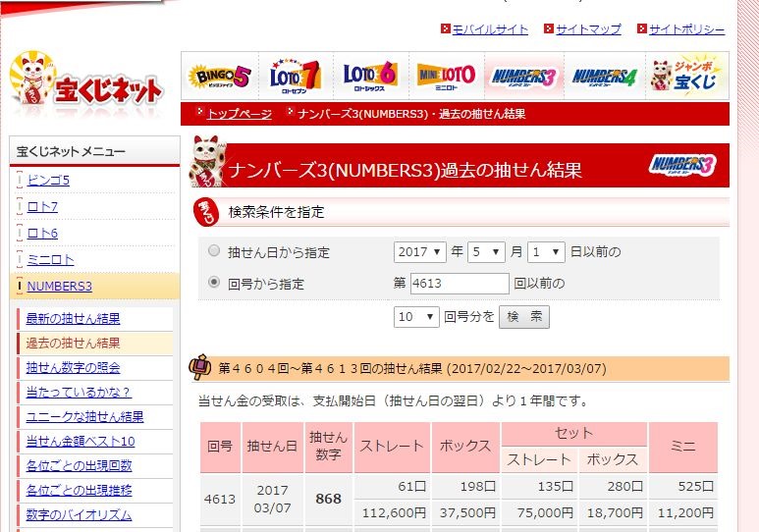Select the 回号から指定 radio button
The image size is (759, 532).
(x=214, y=283)
